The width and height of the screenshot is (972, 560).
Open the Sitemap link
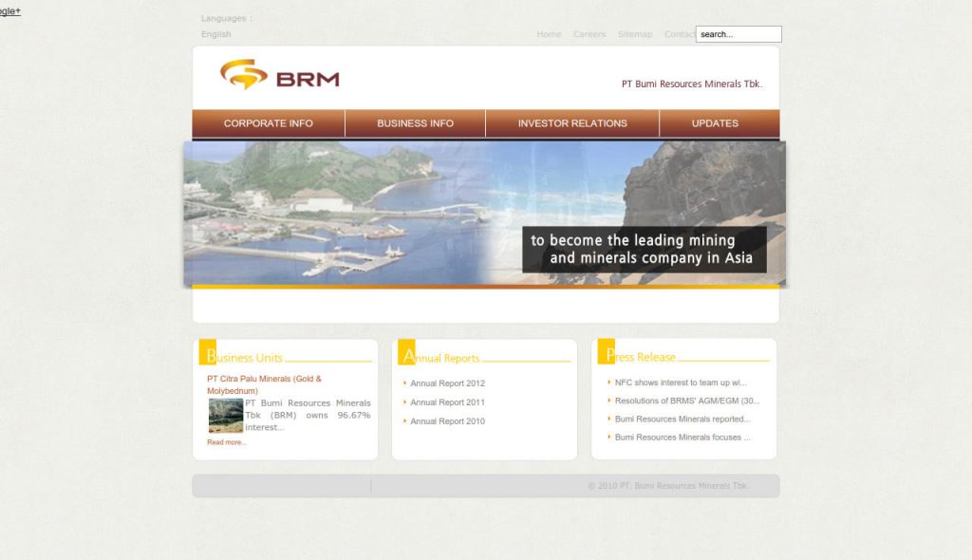click(x=635, y=34)
